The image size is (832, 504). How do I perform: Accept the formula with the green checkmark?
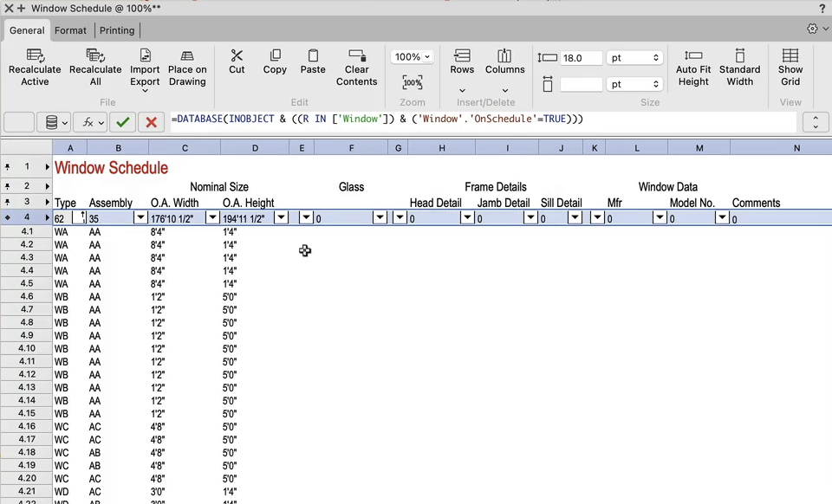(122, 122)
